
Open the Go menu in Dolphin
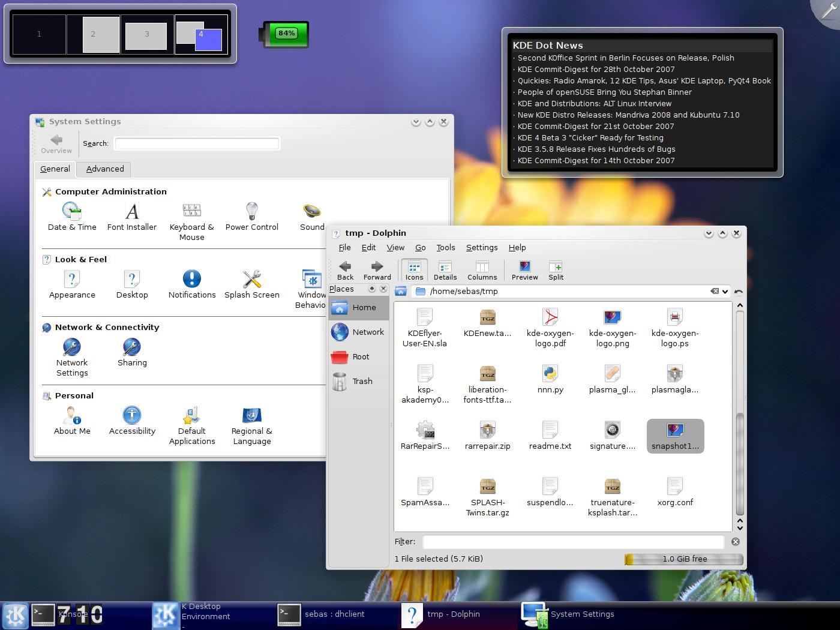[420, 247]
